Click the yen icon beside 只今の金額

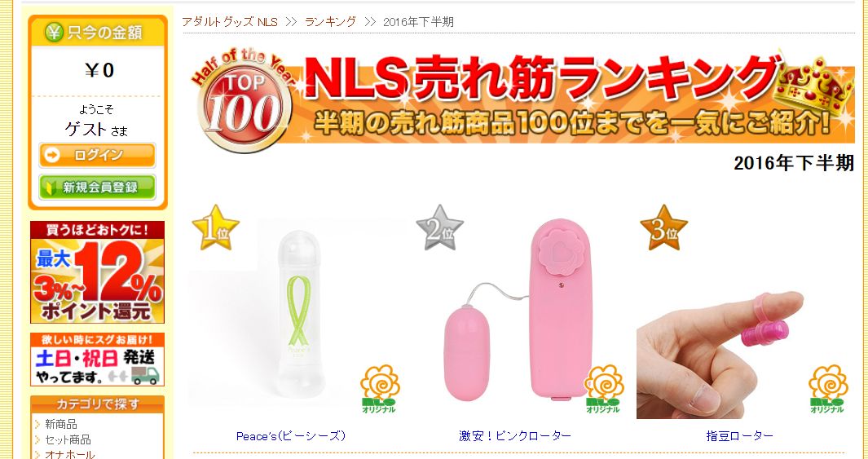[x=54, y=33]
